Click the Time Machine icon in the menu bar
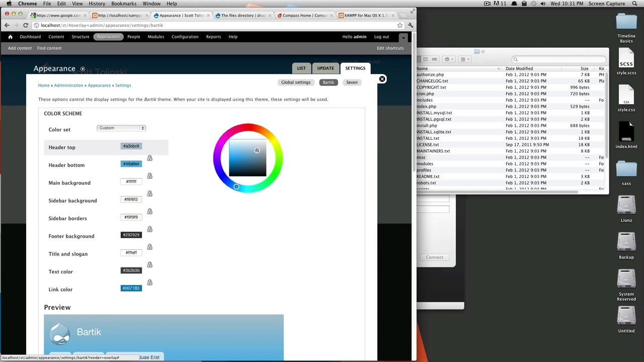The height and width of the screenshot is (362, 644). pos(533,4)
